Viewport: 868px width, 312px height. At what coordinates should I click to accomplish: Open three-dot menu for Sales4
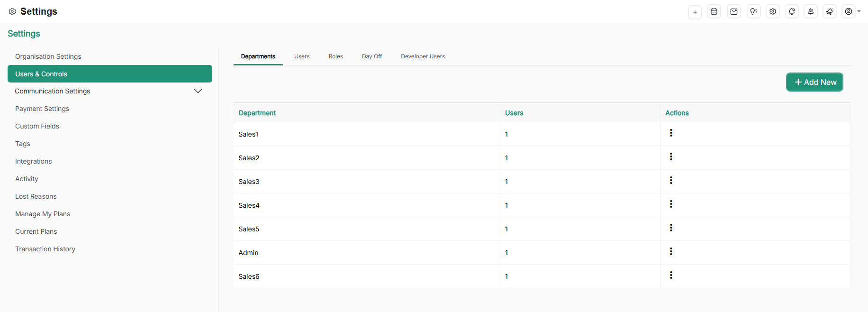pyautogui.click(x=671, y=204)
